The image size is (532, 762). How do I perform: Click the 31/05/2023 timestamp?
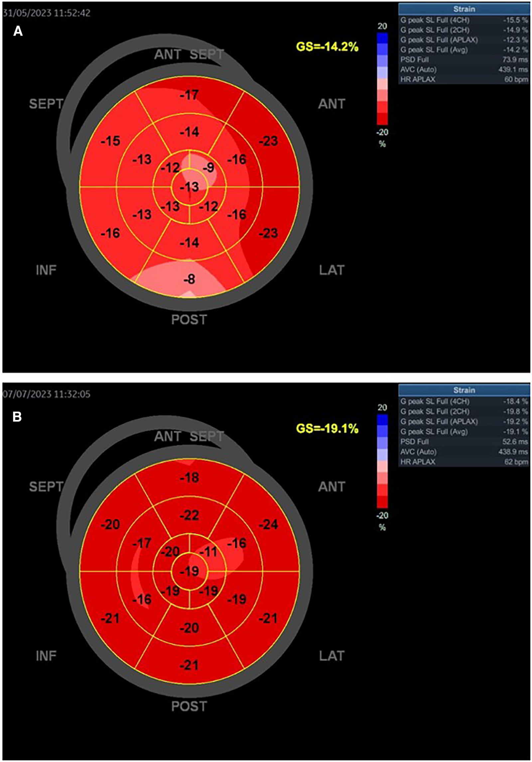click(47, 13)
